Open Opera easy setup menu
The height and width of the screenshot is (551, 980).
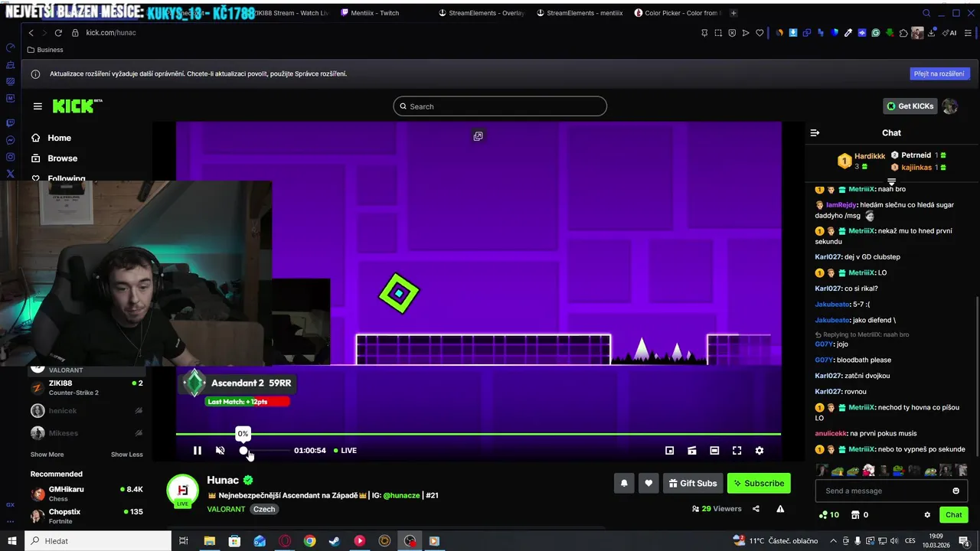[x=969, y=33]
